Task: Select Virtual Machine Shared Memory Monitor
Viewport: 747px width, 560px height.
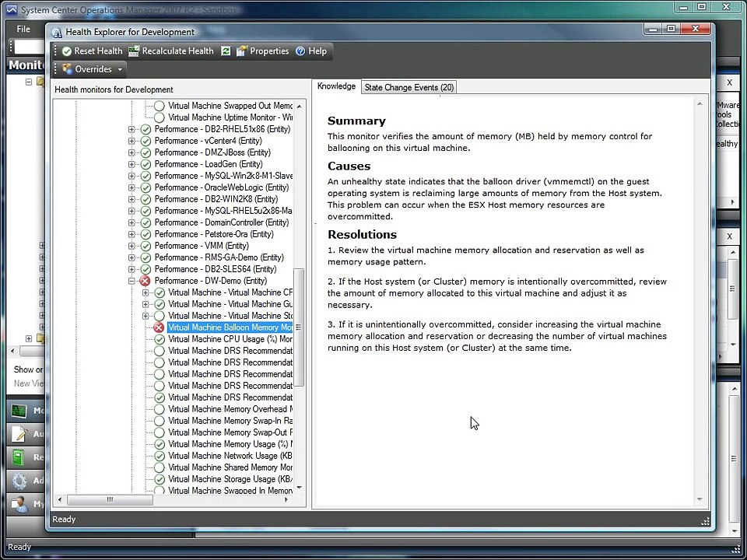Action: 230,467
